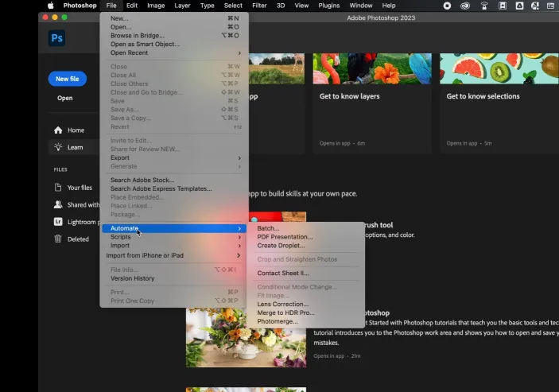Expand the Open Recent submenu
The height and width of the screenshot is (392, 559).
click(174, 53)
